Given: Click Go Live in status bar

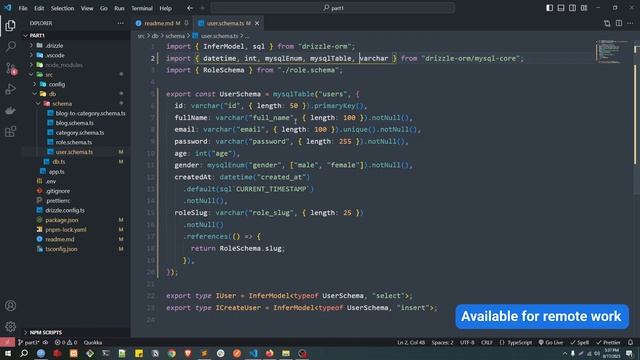Looking at the screenshot, I should 551,342.
